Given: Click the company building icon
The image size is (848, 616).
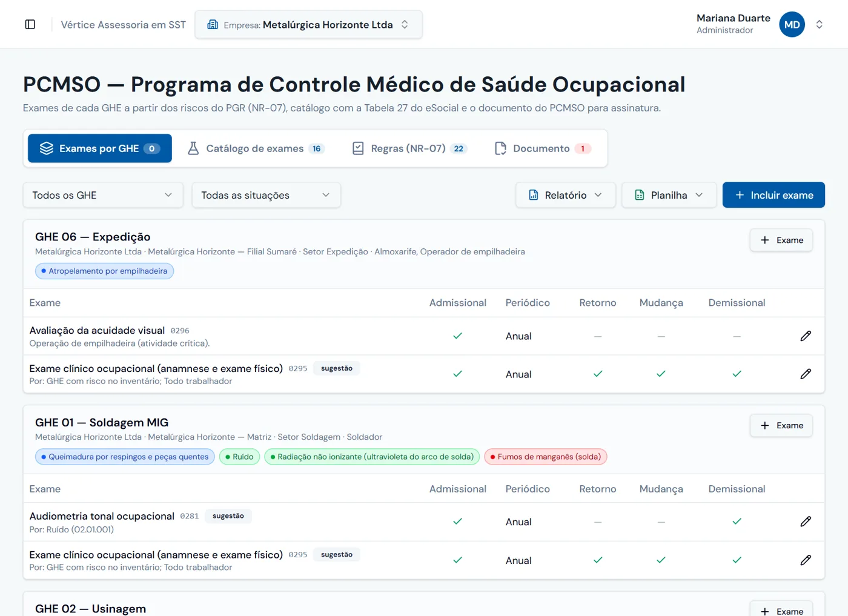Looking at the screenshot, I should click(213, 25).
